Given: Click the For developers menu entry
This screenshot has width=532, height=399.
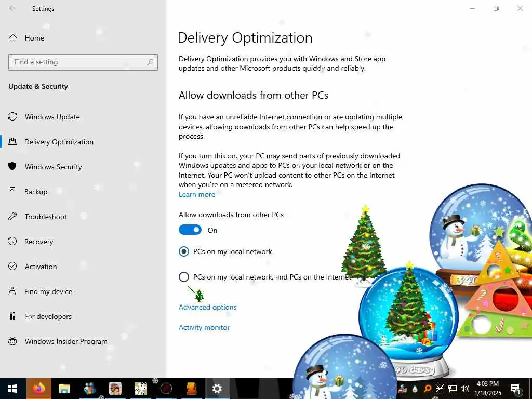Looking at the screenshot, I should click(x=48, y=316).
